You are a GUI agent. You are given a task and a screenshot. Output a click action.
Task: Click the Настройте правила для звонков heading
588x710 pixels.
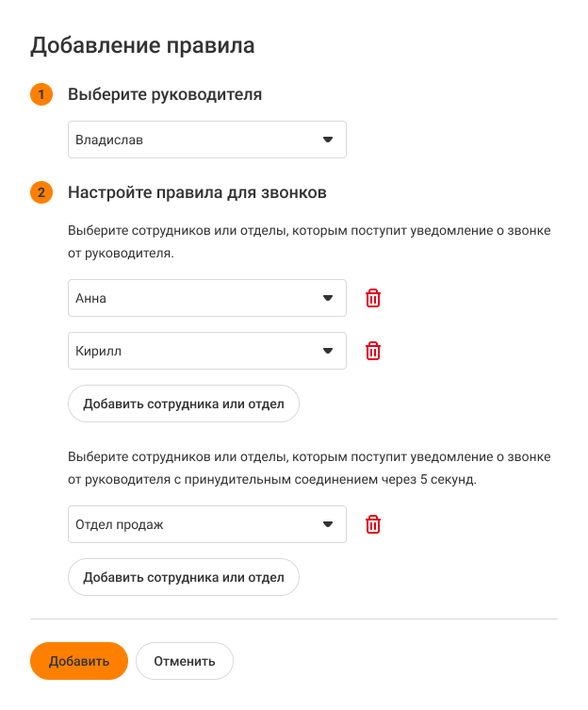(197, 193)
